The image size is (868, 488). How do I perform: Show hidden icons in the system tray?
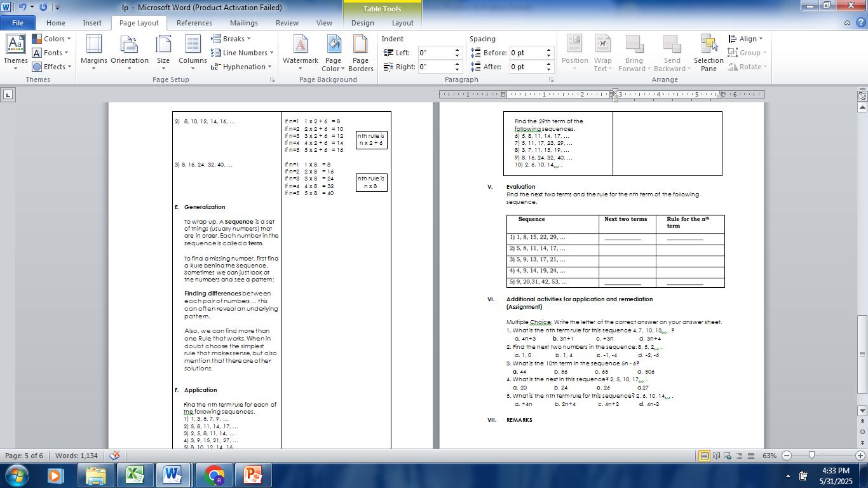coord(788,476)
